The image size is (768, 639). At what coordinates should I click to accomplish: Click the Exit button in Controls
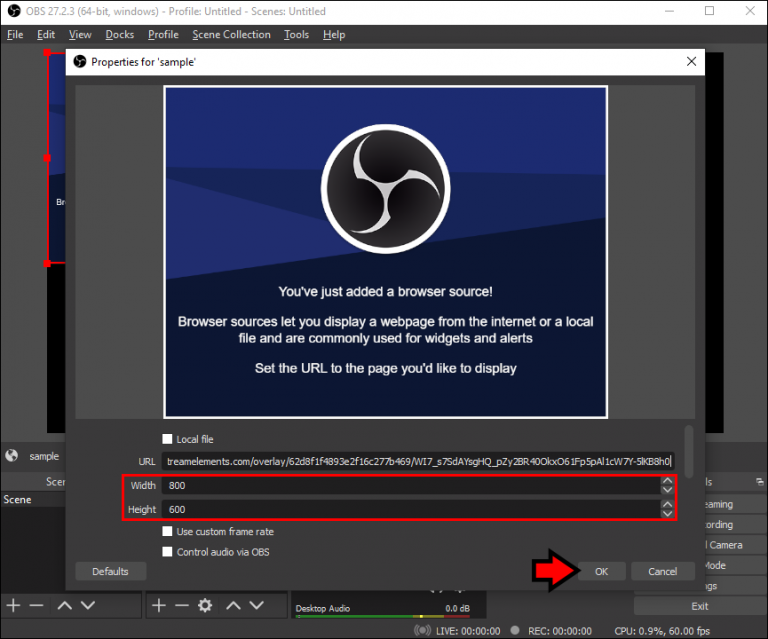pos(700,606)
